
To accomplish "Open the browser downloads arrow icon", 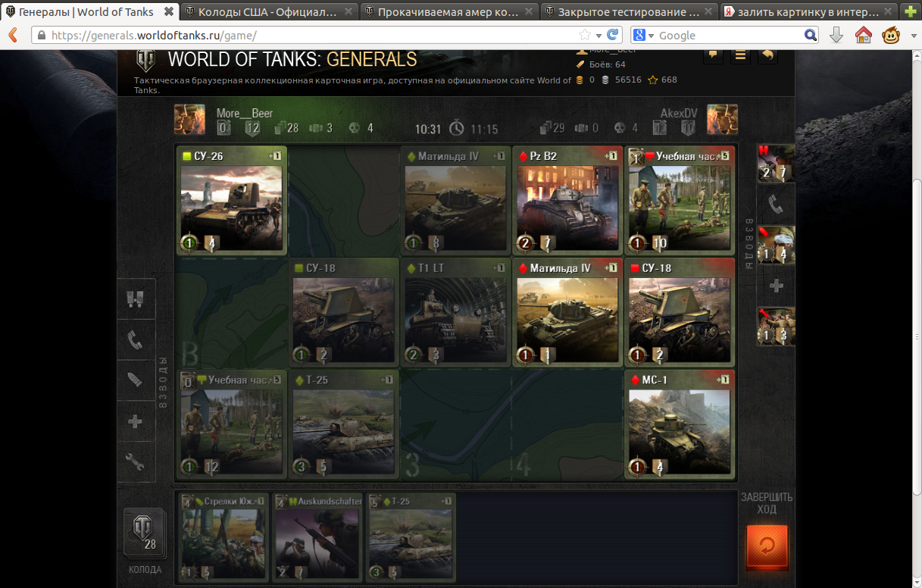I will [836, 35].
